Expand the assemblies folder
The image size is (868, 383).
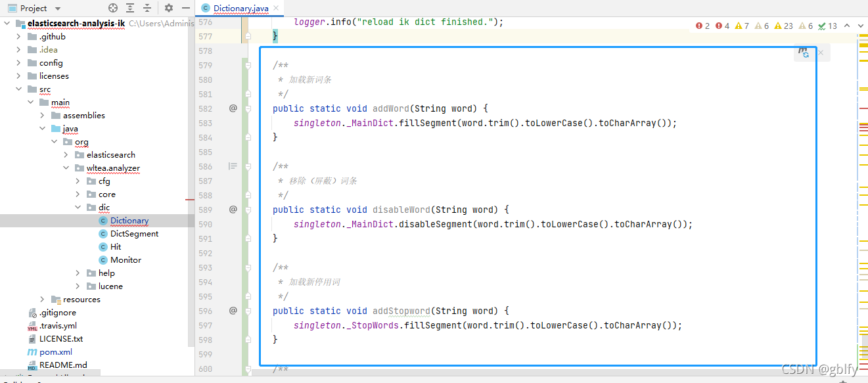(x=42, y=116)
